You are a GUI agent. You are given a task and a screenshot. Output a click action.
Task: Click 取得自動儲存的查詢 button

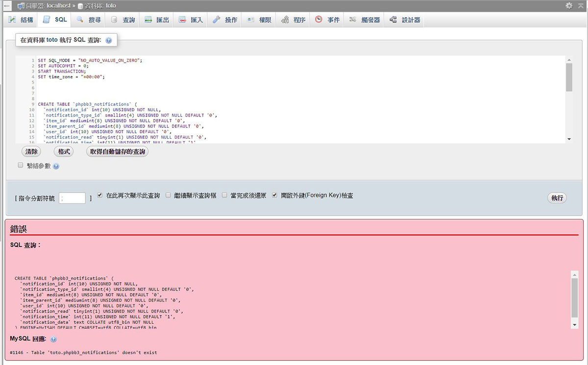(x=117, y=152)
